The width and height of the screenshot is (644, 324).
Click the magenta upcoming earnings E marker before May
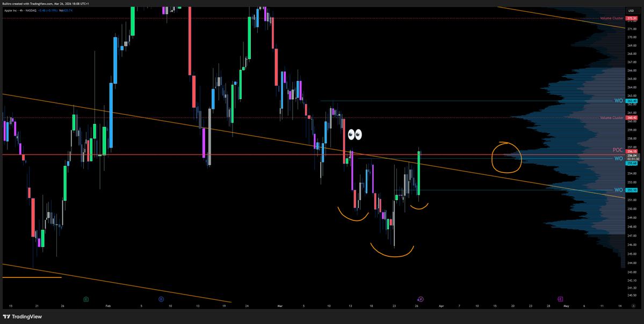(560, 299)
